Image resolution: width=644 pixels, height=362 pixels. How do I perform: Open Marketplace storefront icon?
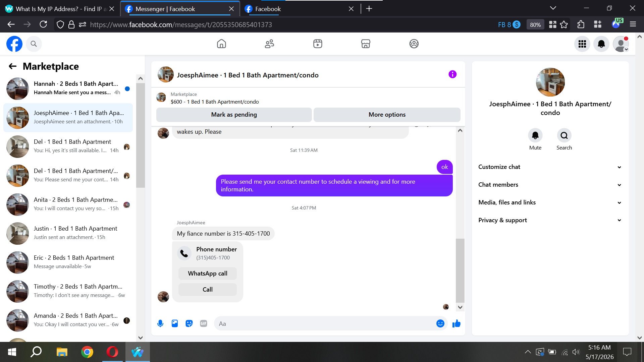tap(366, 44)
